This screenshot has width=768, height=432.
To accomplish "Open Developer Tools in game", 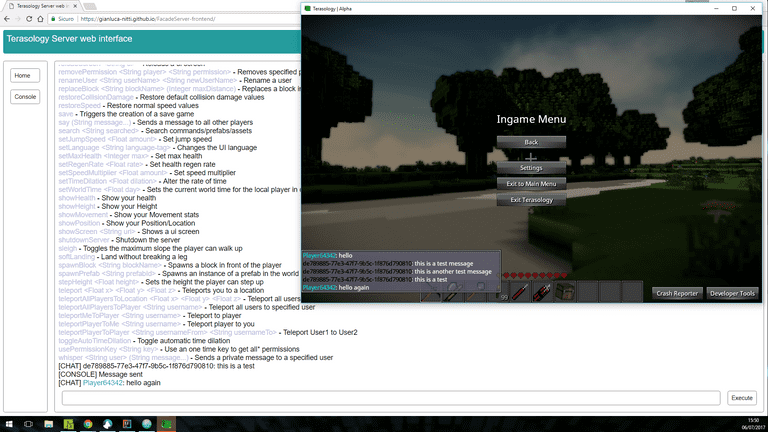I will click(x=732, y=293).
